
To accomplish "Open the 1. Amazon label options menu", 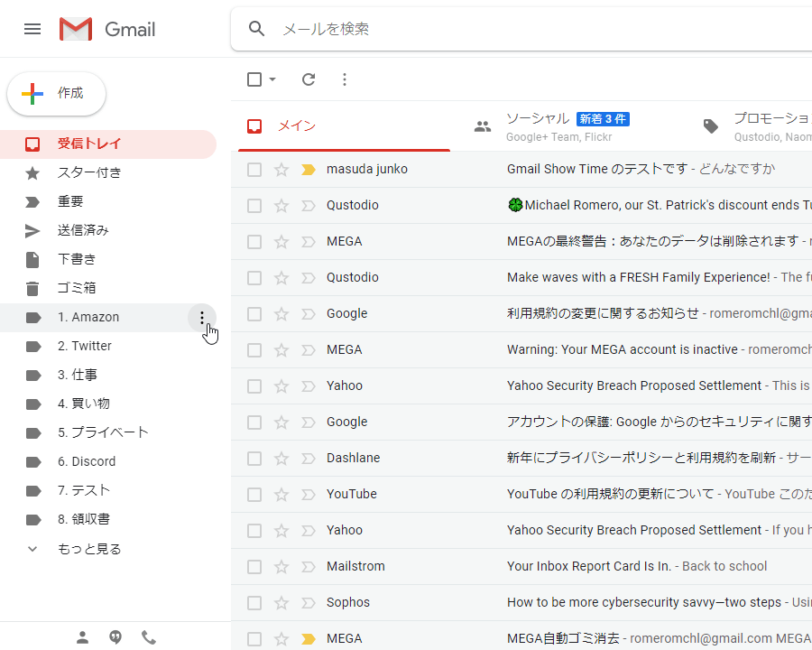I will (202, 317).
